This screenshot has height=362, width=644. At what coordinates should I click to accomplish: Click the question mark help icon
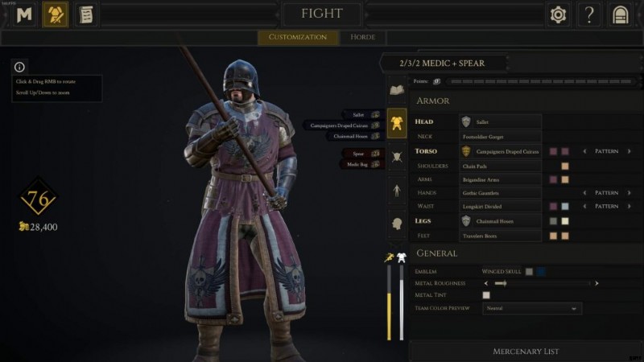coord(589,14)
